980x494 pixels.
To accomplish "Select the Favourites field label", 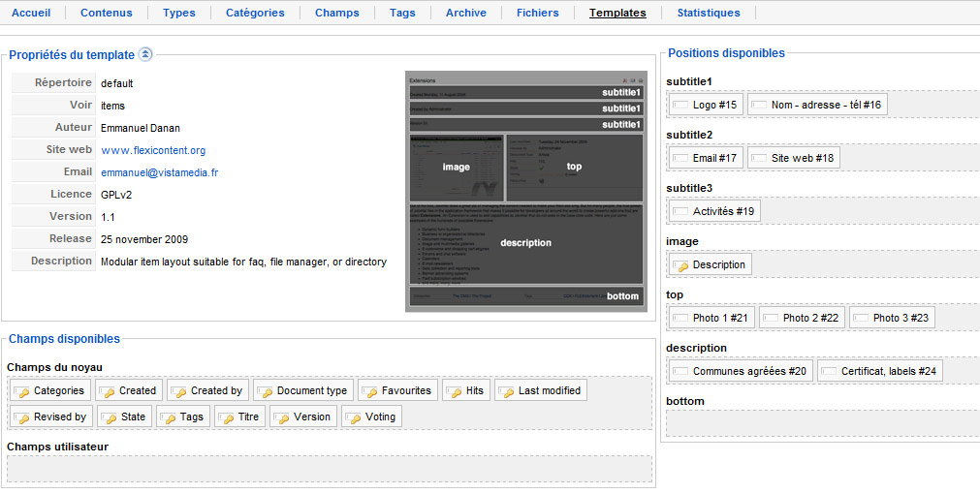I will (x=406, y=390).
